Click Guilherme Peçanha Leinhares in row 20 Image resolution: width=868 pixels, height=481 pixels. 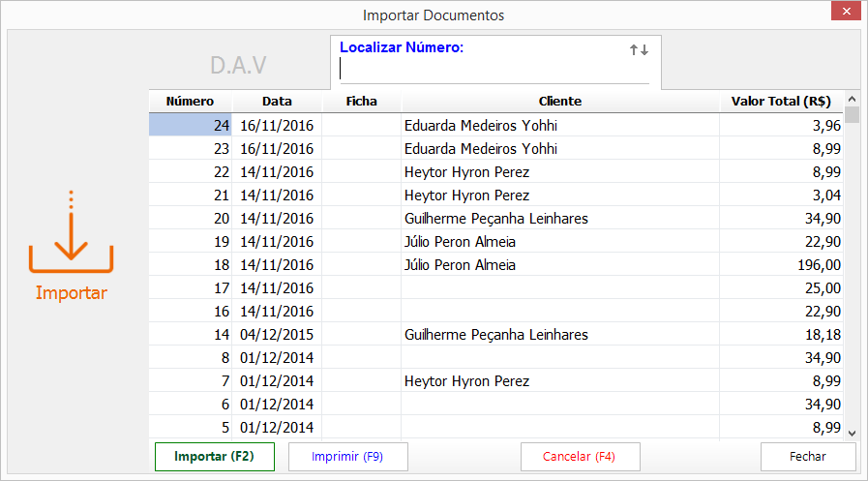point(496,219)
